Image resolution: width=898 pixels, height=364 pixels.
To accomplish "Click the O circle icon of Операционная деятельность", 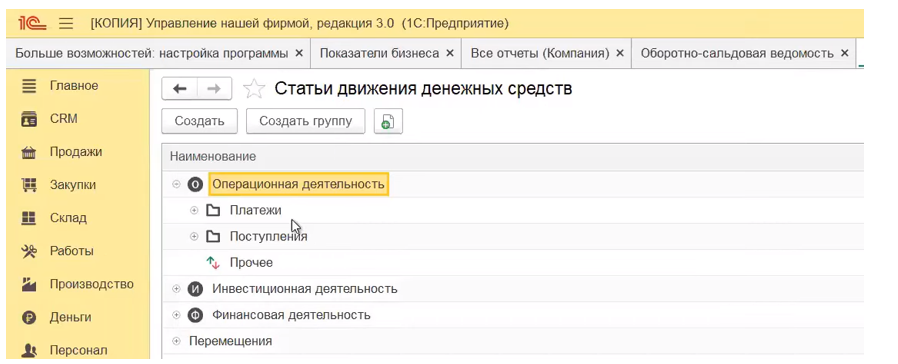I will tap(196, 184).
